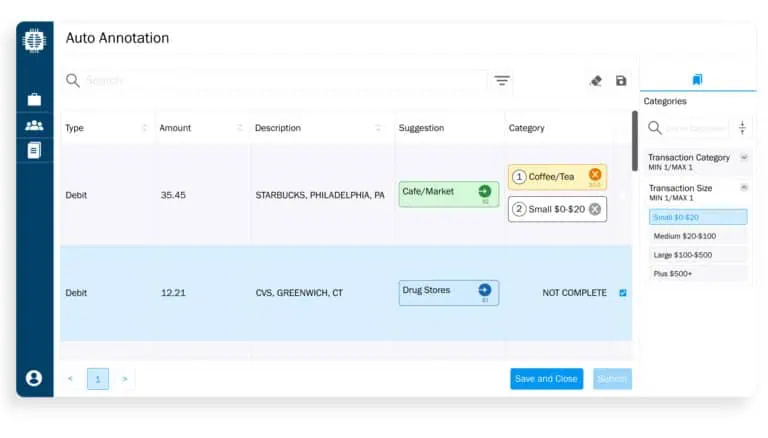Open the filter lines icon
Image resolution: width=768 pixels, height=438 pixels.
tap(502, 80)
